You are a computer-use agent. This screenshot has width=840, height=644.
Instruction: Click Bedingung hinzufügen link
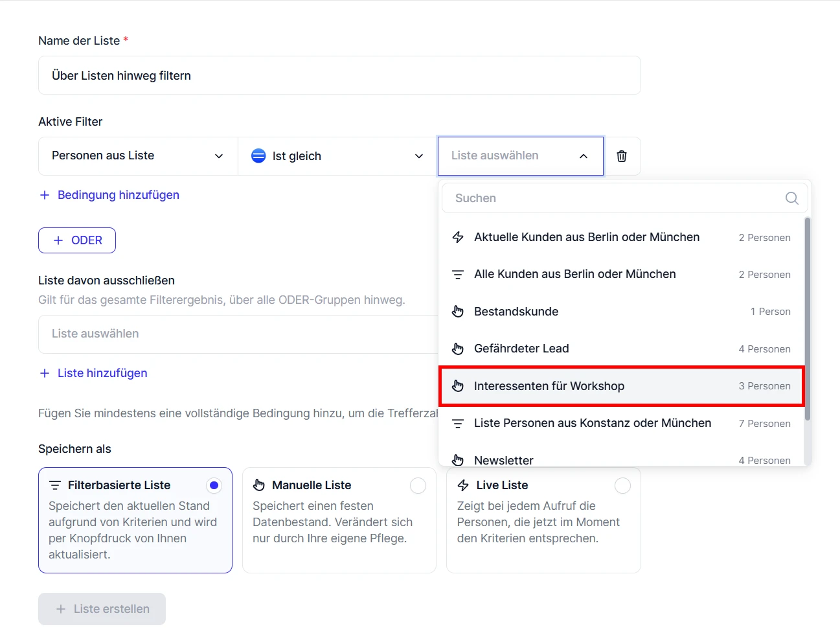109,195
